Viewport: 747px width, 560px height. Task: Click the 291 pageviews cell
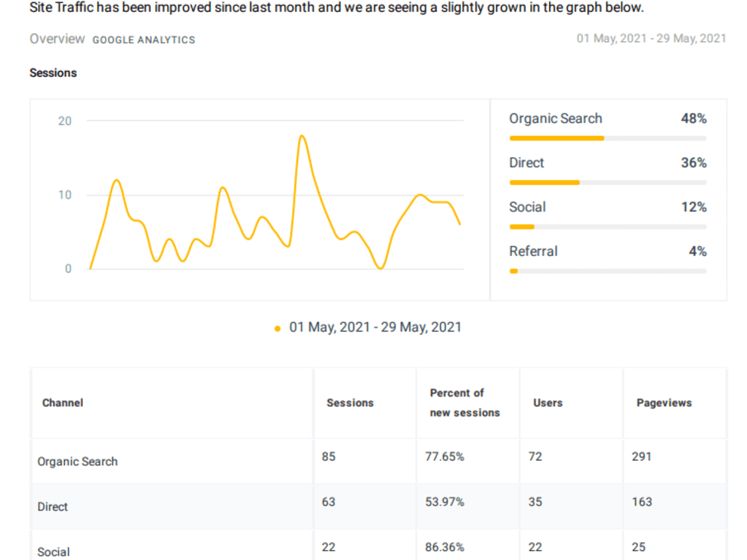[642, 457]
